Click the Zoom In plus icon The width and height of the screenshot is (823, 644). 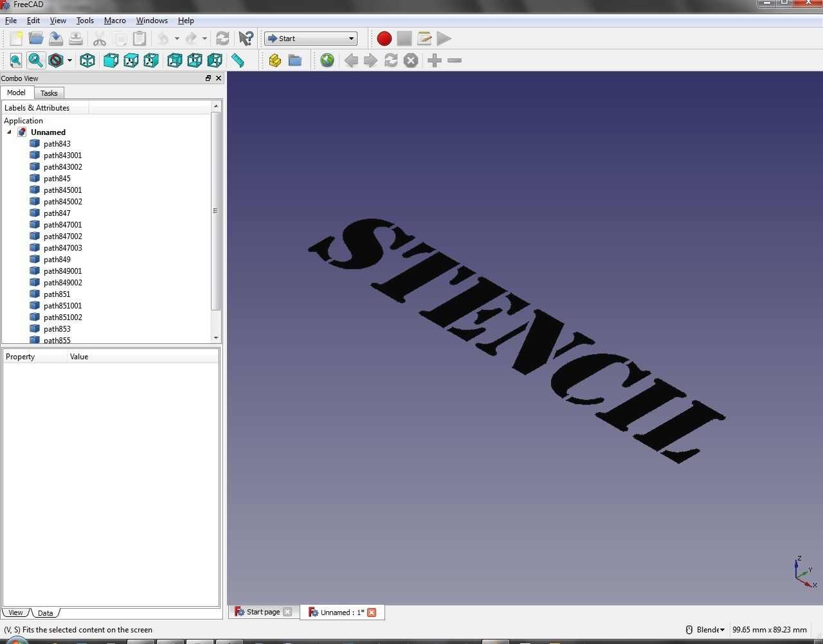coord(434,60)
